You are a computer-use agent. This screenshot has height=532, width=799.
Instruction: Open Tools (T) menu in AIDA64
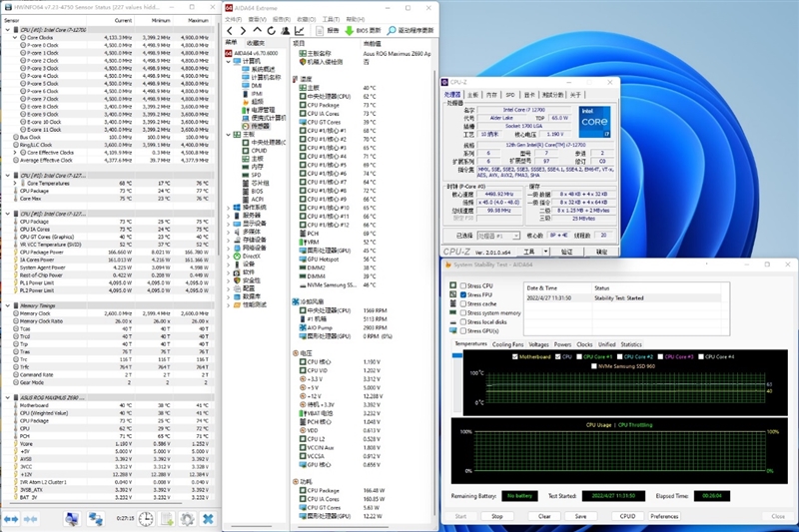[x=332, y=19]
